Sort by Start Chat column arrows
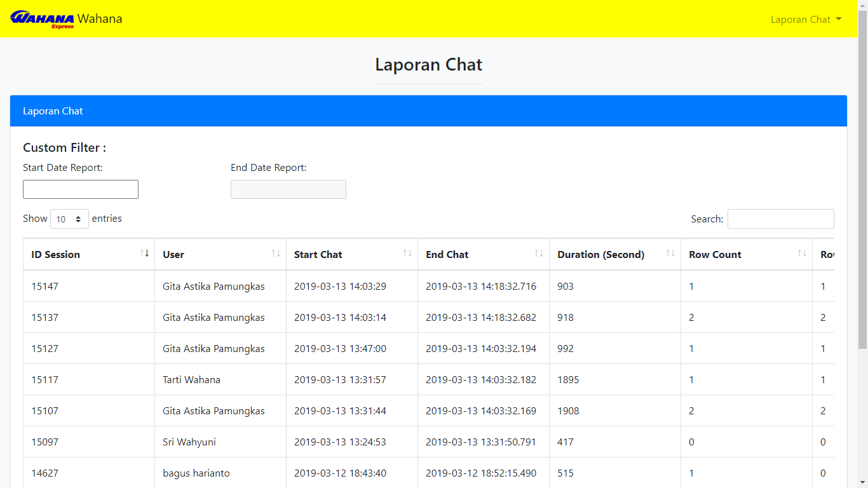 click(407, 254)
